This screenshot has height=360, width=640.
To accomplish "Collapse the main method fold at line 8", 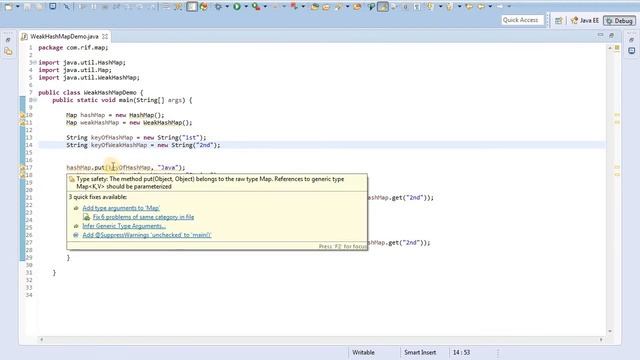I will tap(35, 100).
